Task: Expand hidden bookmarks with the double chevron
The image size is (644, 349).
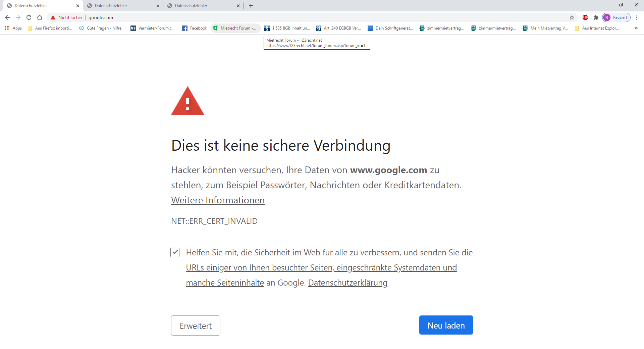Action: tap(636, 28)
